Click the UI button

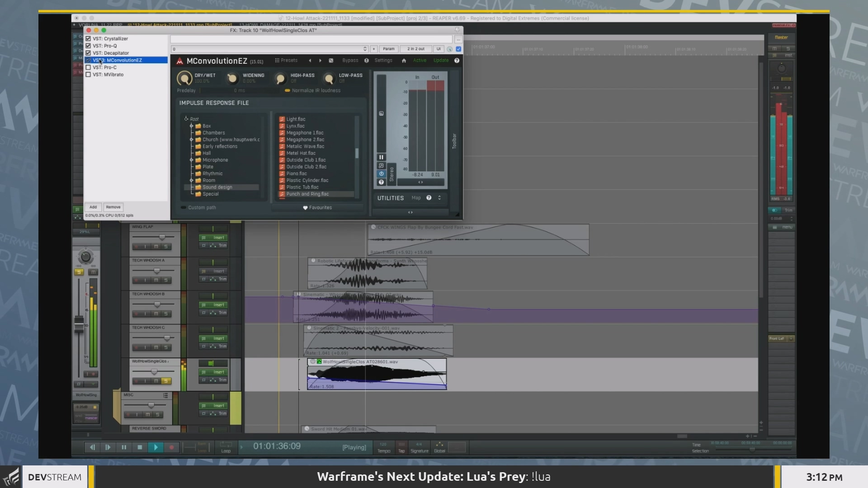(439, 49)
